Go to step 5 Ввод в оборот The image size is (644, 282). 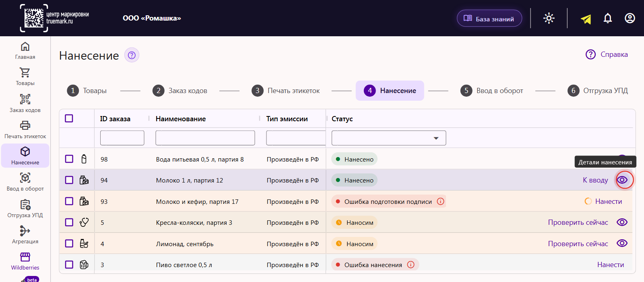tap(492, 91)
